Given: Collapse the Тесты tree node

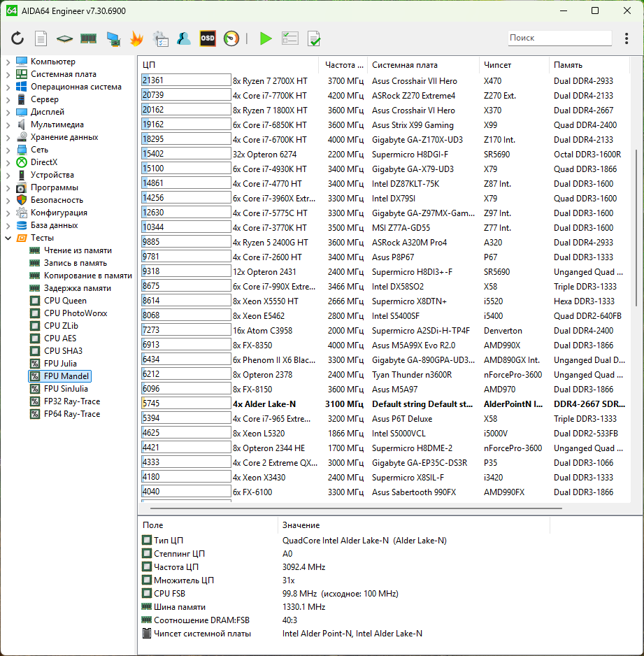Looking at the screenshot, I should 8,238.
